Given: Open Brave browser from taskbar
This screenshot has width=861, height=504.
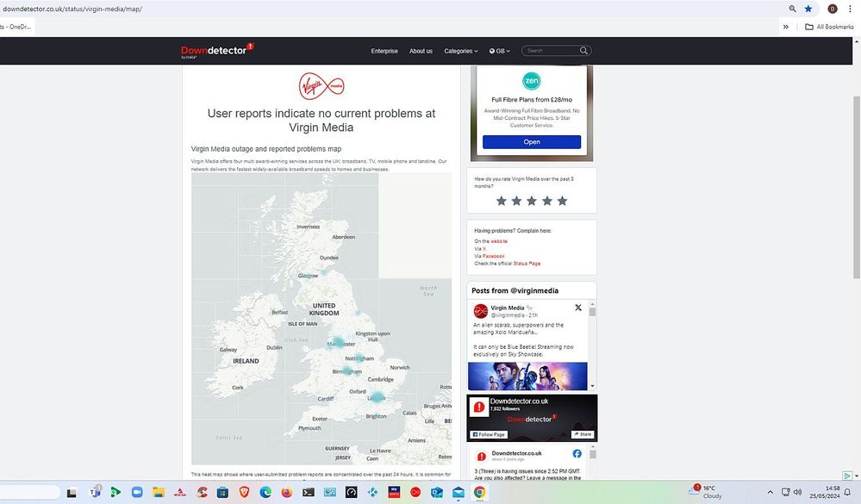Looking at the screenshot, I should (245, 493).
